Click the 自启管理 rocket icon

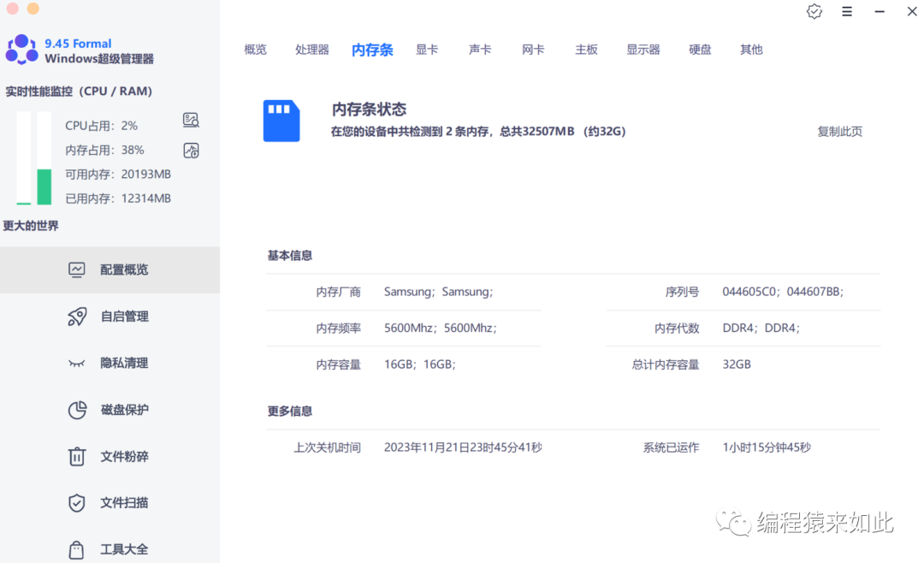(x=77, y=317)
